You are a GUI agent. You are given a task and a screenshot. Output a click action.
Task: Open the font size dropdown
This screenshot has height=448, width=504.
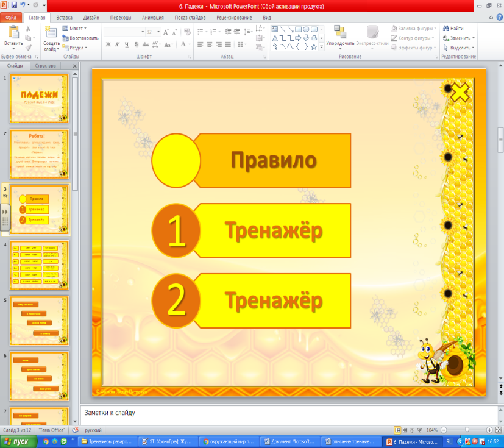(x=158, y=32)
